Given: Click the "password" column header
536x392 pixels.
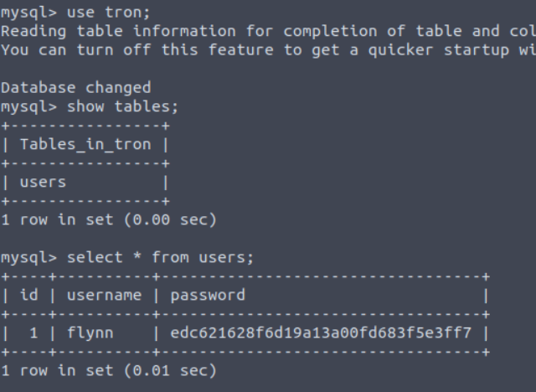Looking at the screenshot, I should (x=208, y=295).
